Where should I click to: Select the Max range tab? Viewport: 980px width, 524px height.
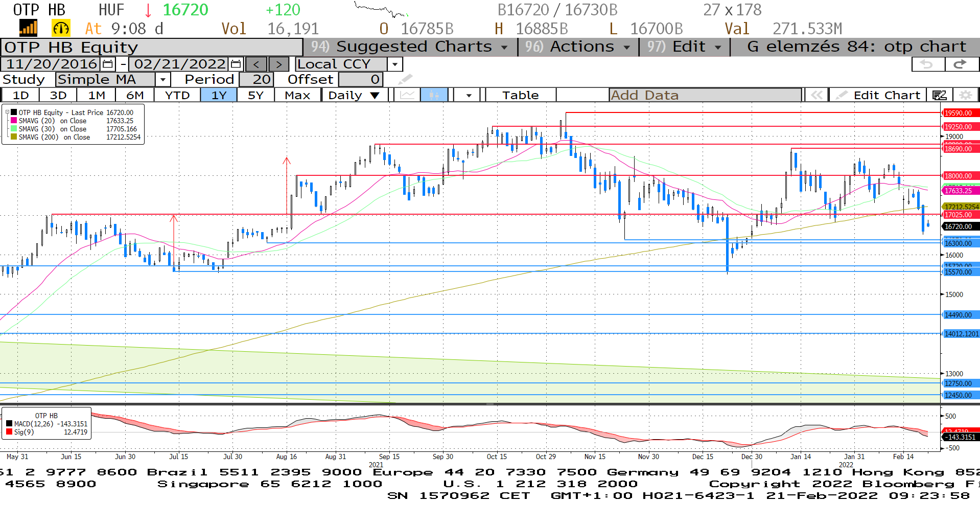coord(297,95)
